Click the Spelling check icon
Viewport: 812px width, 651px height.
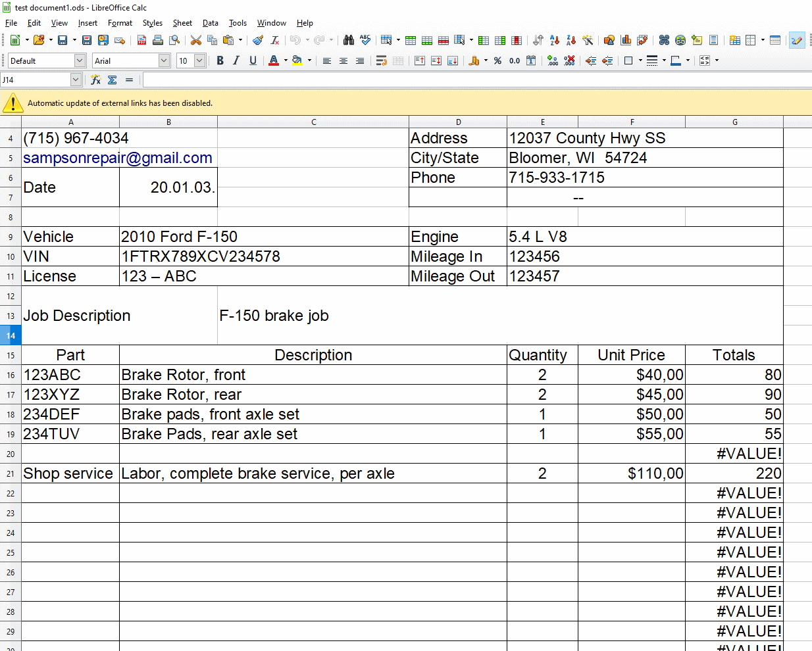click(365, 41)
